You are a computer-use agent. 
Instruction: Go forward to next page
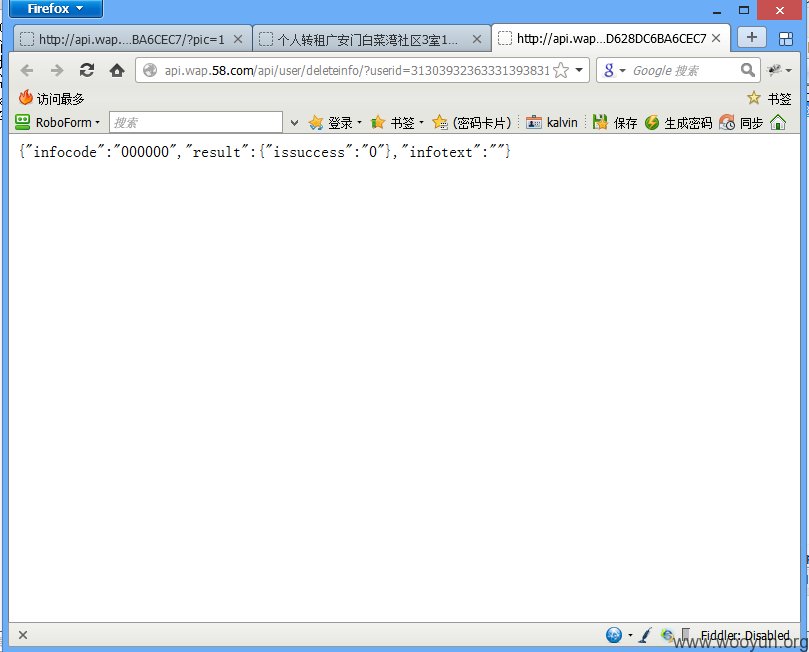pos(57,70)
